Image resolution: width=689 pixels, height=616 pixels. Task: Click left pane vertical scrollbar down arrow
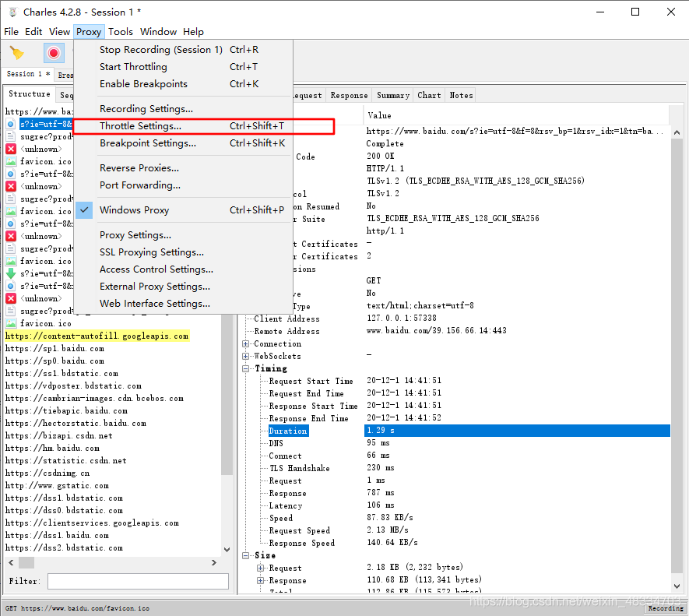pyautogui.click(x=227, y=550)
